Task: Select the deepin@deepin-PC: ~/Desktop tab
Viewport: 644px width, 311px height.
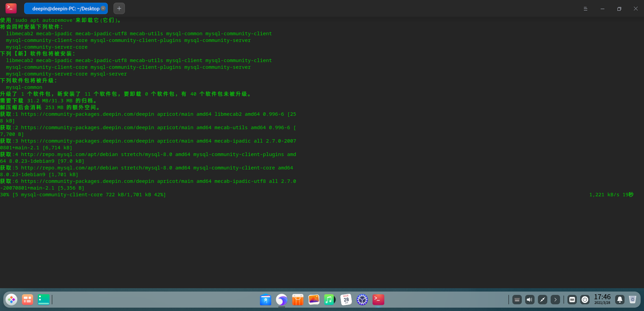Action: [66, 8]
